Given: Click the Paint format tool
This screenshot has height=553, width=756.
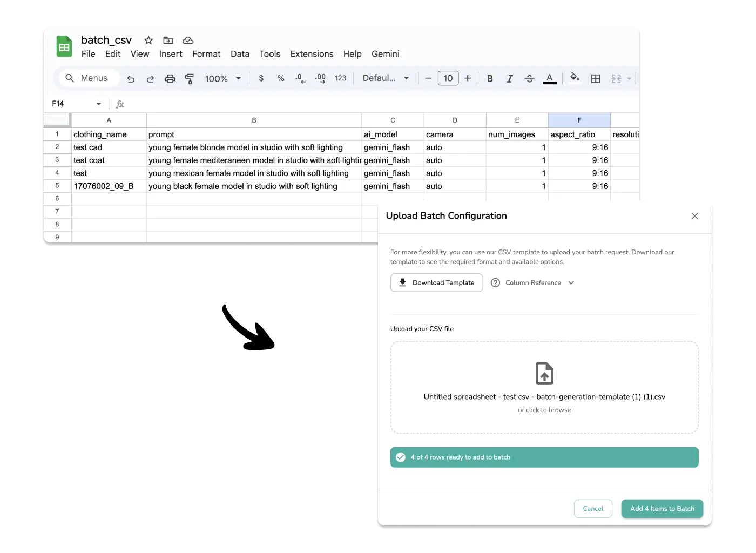Looking at the screenshot, I should tap(189, 78).
